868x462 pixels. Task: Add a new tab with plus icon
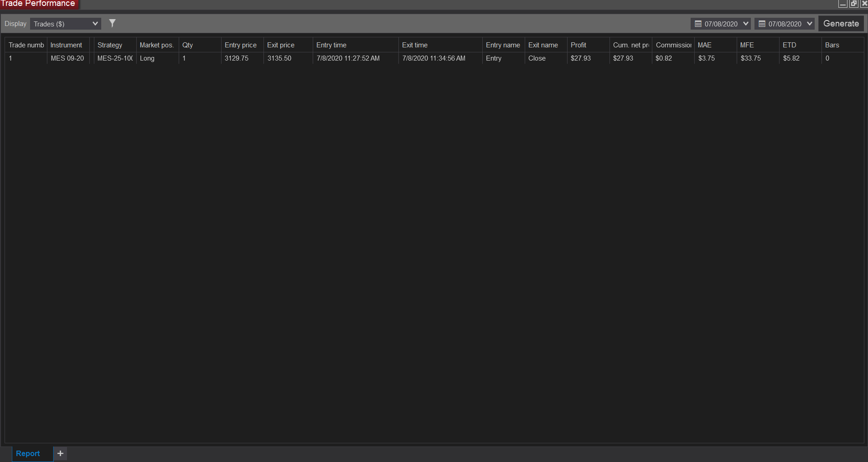click(x=60, y=453)
